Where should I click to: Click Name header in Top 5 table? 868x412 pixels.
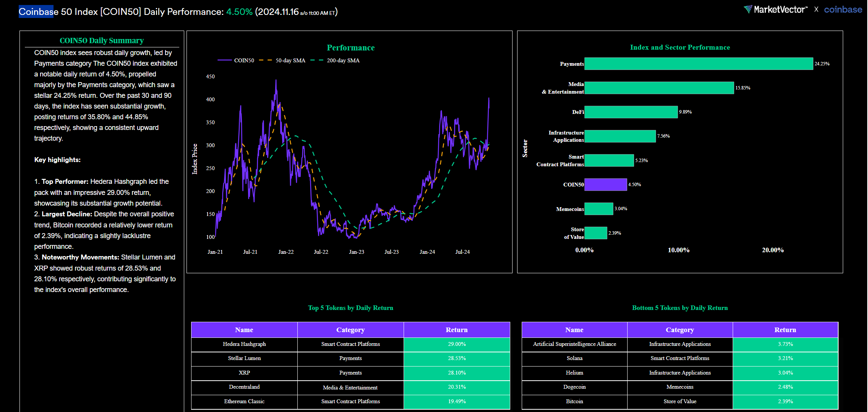(x=244, y=330)
